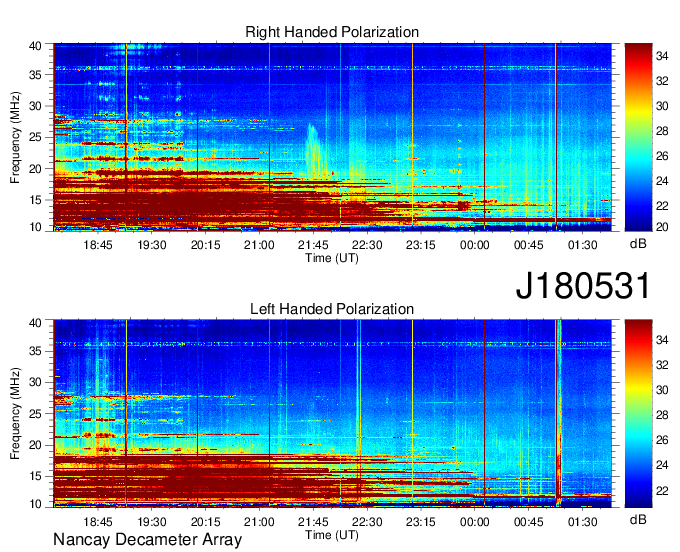Click the 34 dB label on right-handed color bar
Viewport: 680px width, 552px height.
tap(662, 56)
